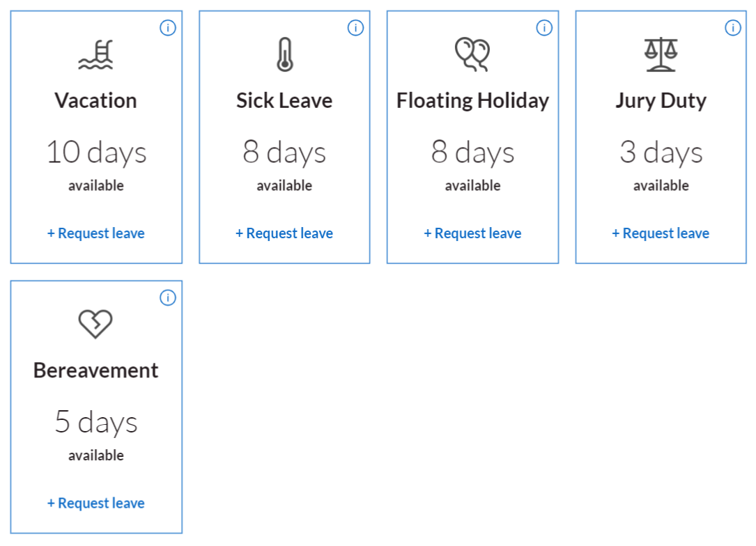
Task: Open the Vacation info tooltip icon
Action: click(x=167, y=28)
